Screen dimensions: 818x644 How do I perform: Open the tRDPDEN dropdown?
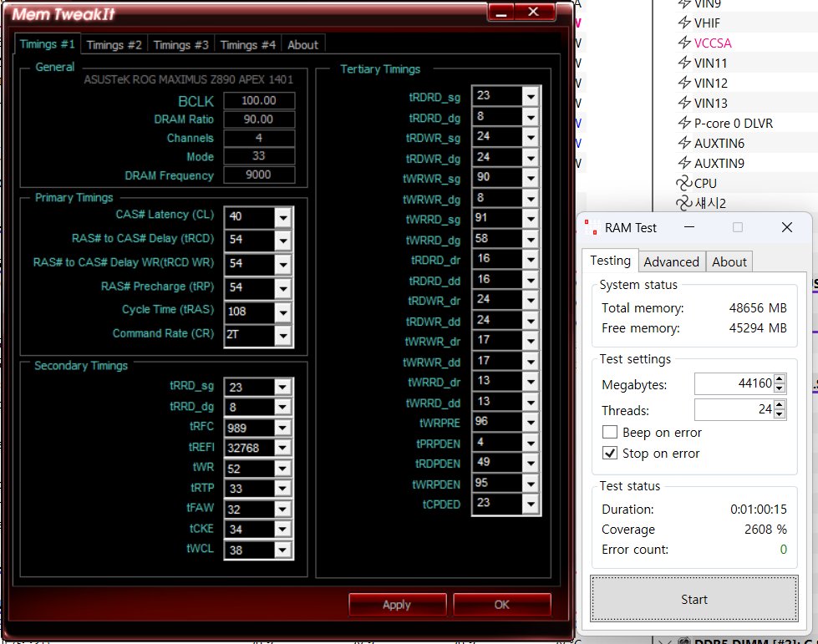point(530,463)
